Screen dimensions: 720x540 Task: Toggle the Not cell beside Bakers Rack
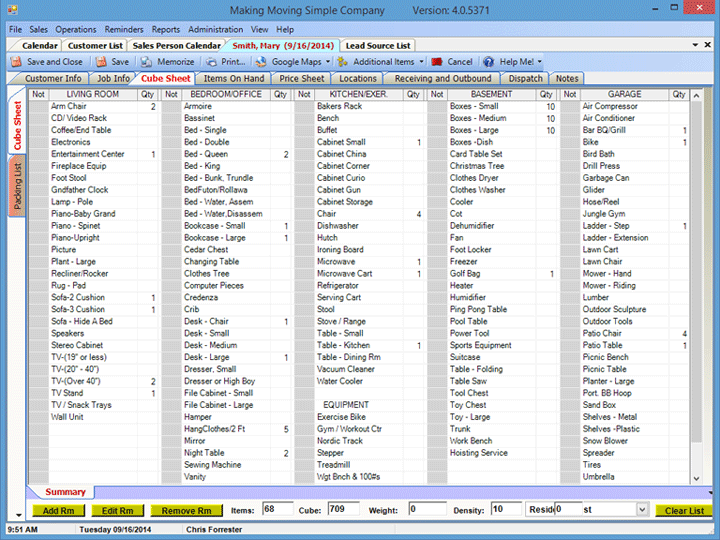(304, 106)
